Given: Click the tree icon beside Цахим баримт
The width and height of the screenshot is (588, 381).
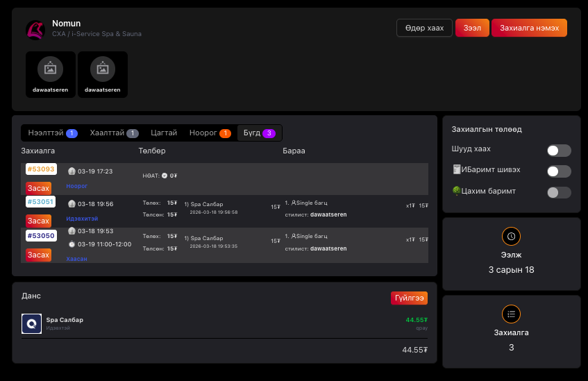Looking at the screenshot, I should click(x=455, y=190).
